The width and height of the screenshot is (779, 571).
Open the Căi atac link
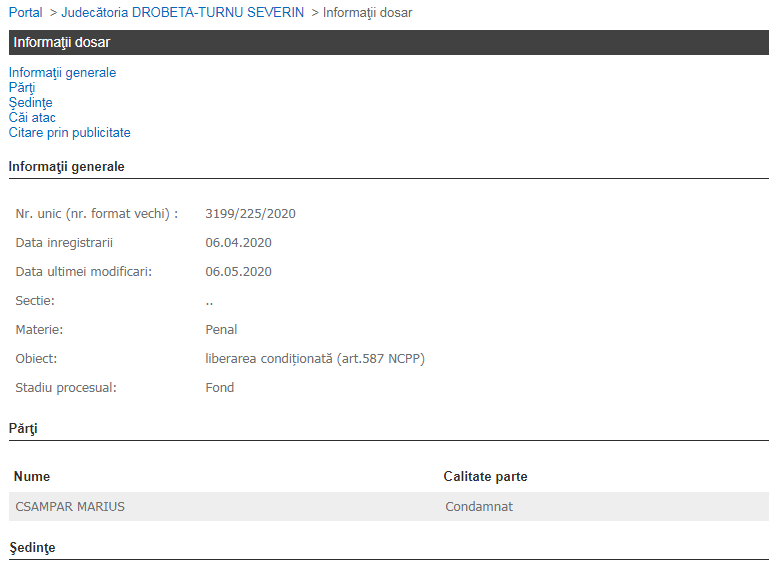click(x=32, y=118)
